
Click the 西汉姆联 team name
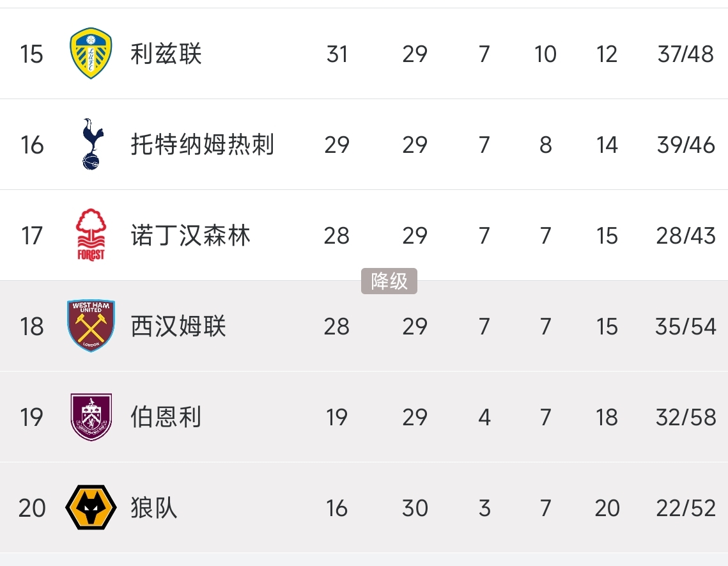point(178,326)
